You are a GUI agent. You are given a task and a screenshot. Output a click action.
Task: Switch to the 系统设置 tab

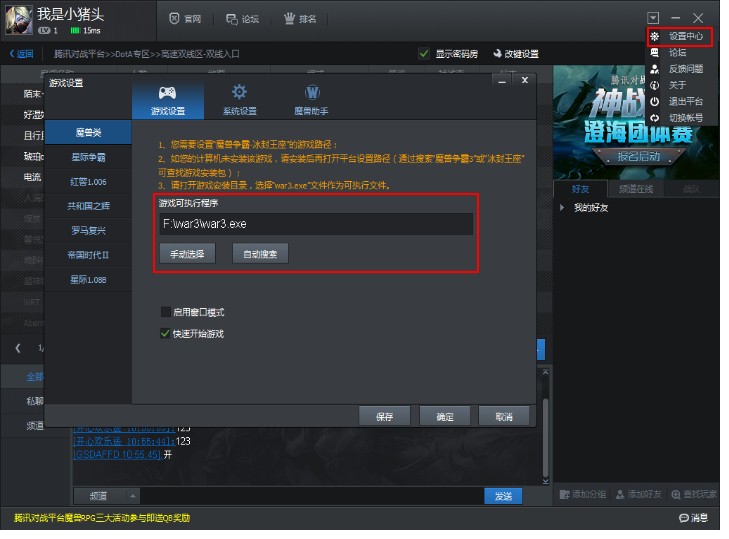(x=239, y=100)
